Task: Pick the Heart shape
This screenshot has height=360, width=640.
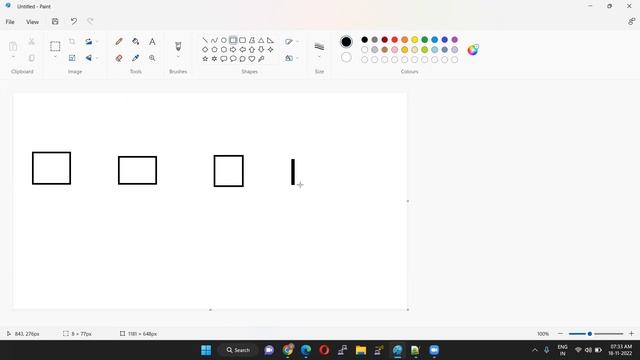Action: coord(252,59)
